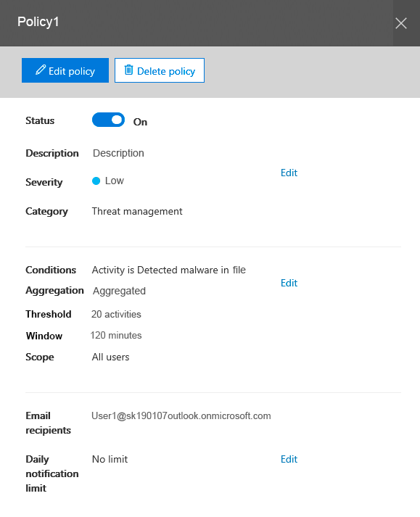Click the Edit policy button
Viewport: 420px width, 517px height.
[x=65, y=70]
